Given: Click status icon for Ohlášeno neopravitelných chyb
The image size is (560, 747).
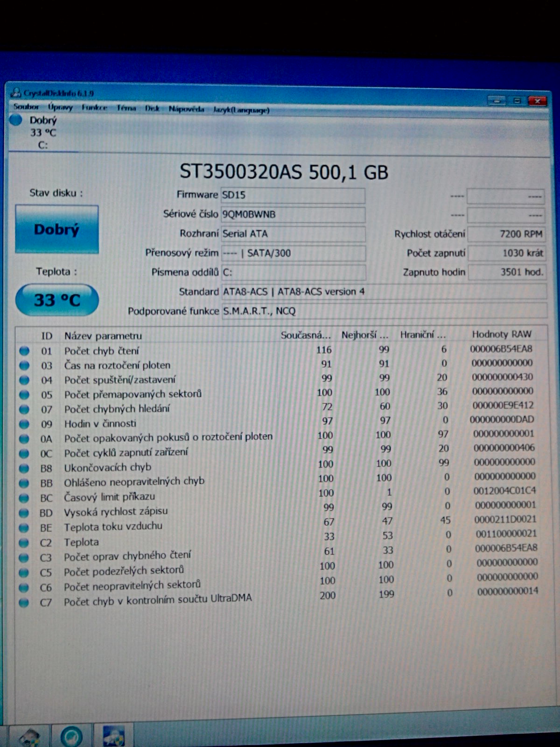Looking at the screenshot, I should click(24, 484).
